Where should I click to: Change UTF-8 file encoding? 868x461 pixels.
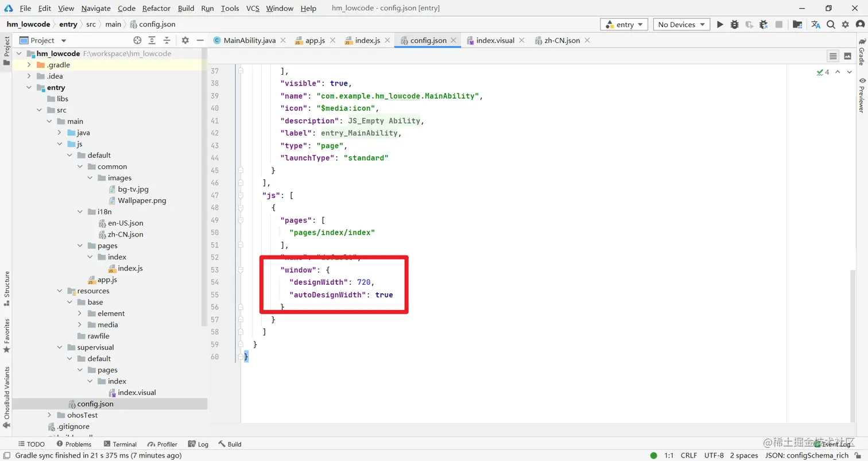(x=714, y=455)
